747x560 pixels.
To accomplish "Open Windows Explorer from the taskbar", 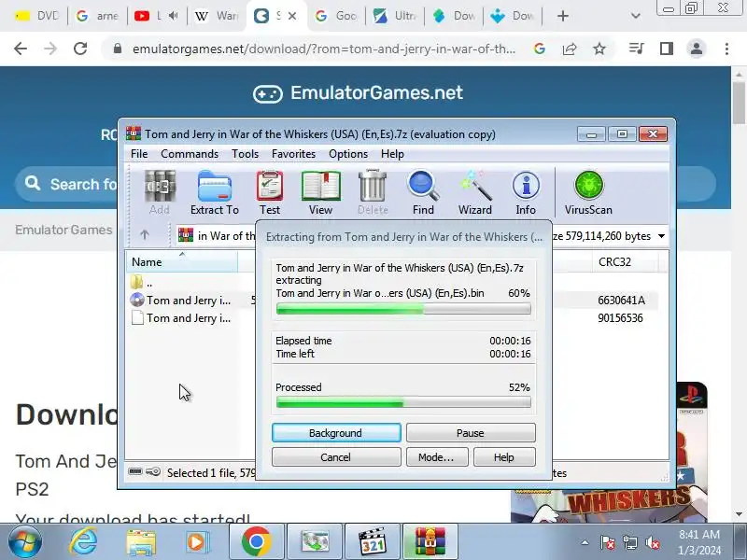I will tap(141, 542).
